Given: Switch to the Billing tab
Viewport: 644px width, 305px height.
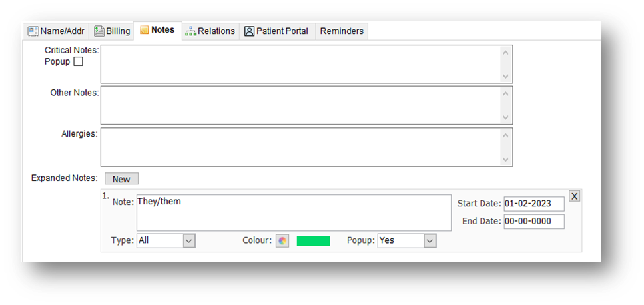Looking at the screenshot, I should point(112,31).
